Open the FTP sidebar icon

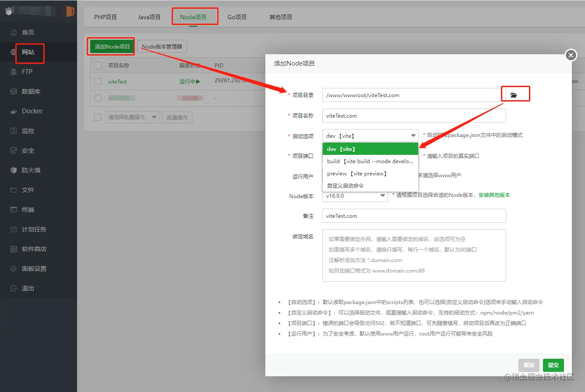[14, 72]
